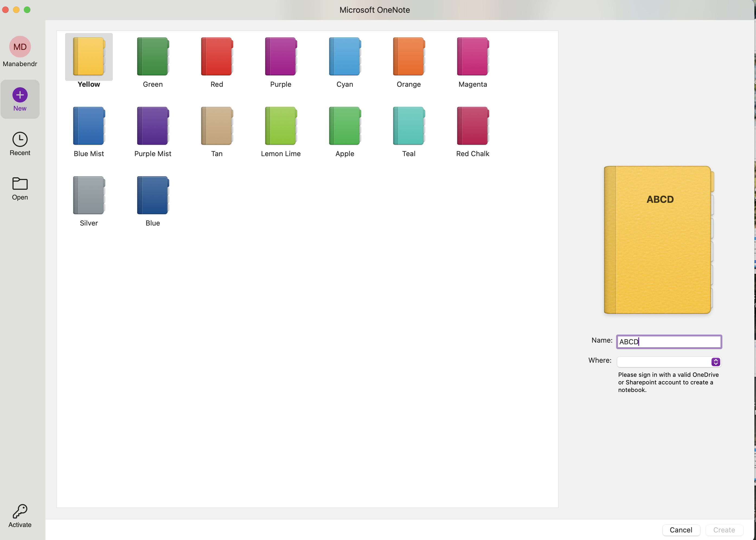Select the Magenta notebook cover
The width and height of the screenshot is (756, 540).
472,57
